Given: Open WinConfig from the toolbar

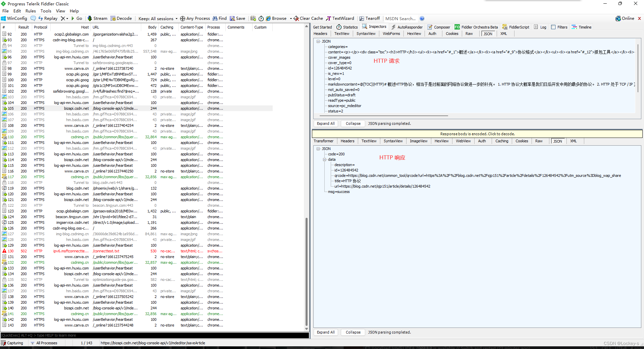Looking at the screenshot, I should click(x=14, y=18).
